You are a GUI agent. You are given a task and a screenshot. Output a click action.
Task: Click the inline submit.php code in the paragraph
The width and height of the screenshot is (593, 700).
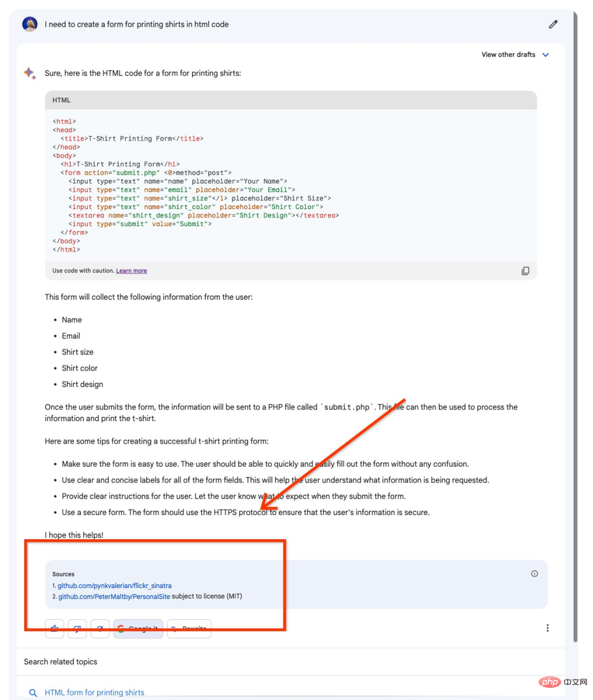point(346,407)
